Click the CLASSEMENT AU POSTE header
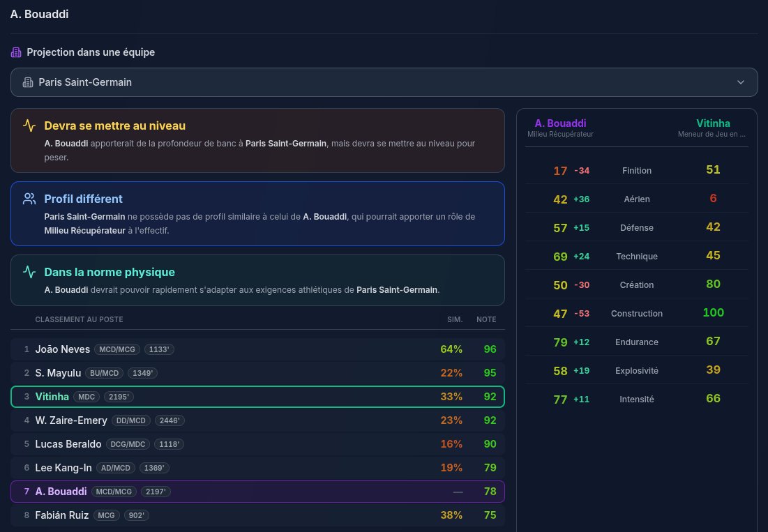768x532 pixels. click(x=79, y=319)
